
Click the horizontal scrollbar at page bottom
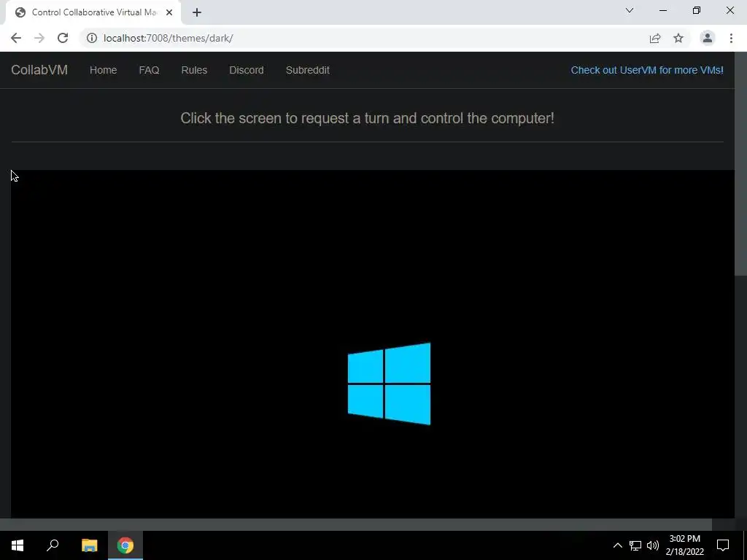356,524
